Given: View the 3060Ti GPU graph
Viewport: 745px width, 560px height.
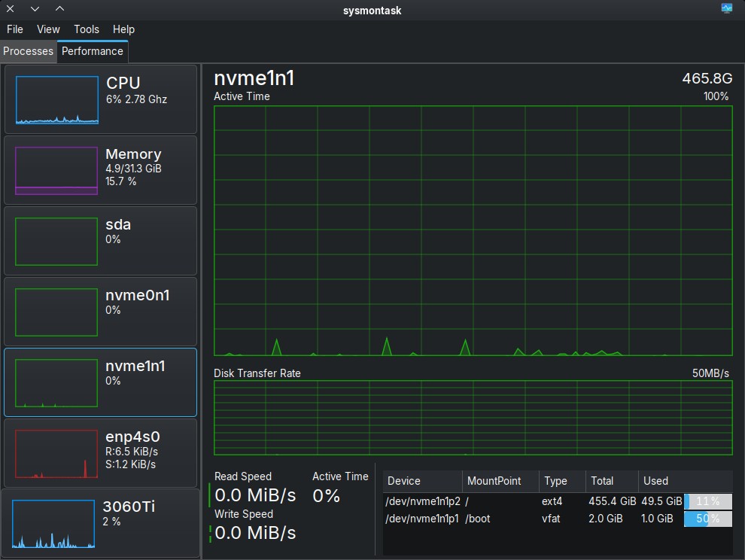Looking at the screenshot, I should 54,524.
